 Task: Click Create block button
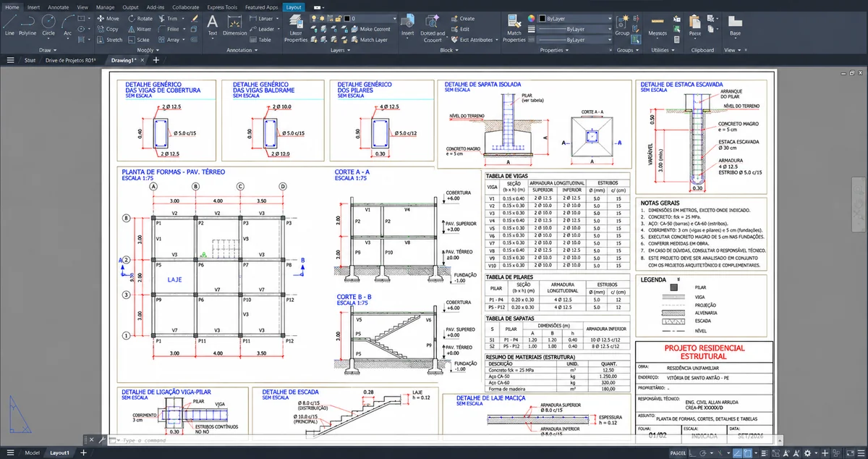click(463, 18)
